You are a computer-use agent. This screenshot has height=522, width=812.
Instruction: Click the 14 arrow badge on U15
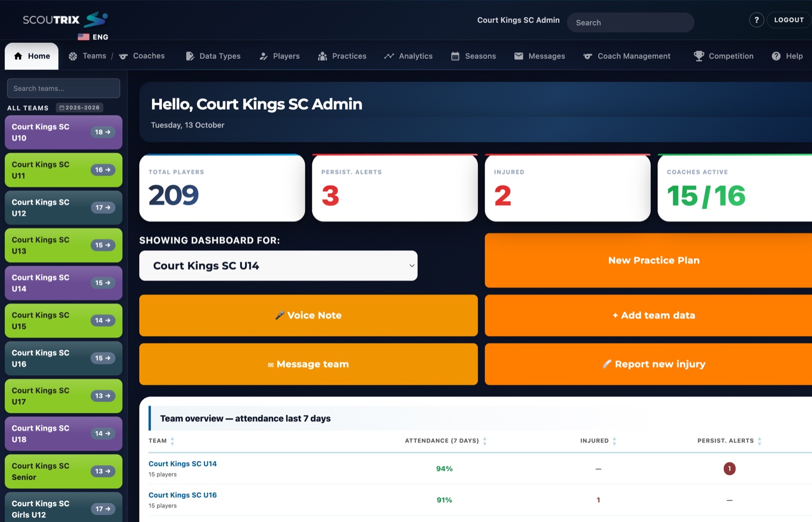point(103,321)
